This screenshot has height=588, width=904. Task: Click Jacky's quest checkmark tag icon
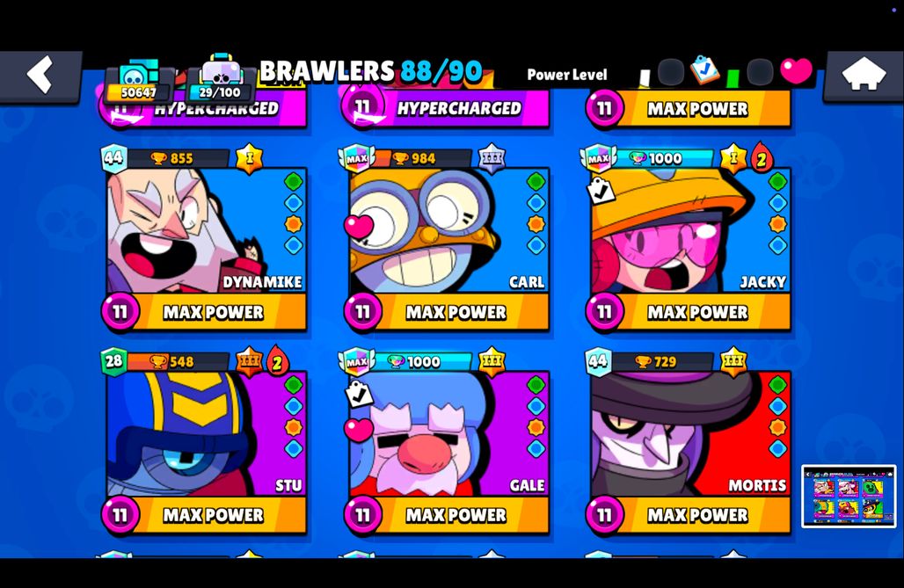coord(600,191)
